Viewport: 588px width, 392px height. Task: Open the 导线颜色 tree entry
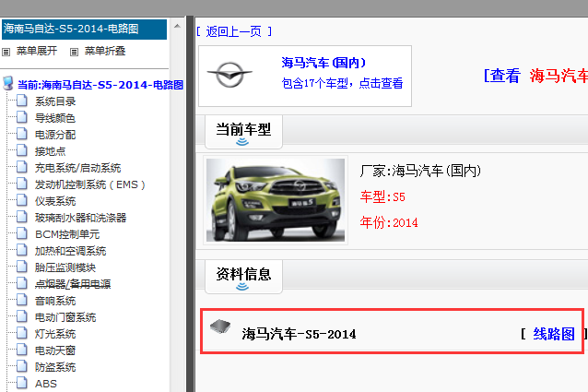pyautogui.click(x=55, y=118)
